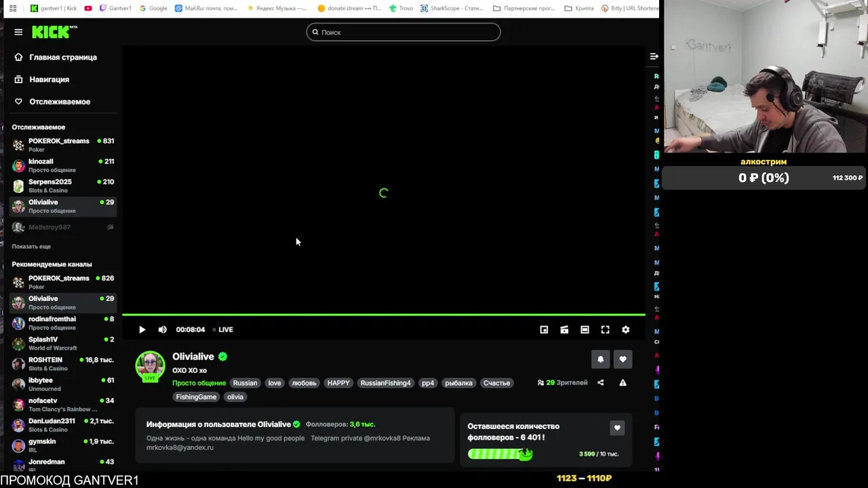Click the green player progress bar
Screen dimensions: 868x488
(384, 314)
